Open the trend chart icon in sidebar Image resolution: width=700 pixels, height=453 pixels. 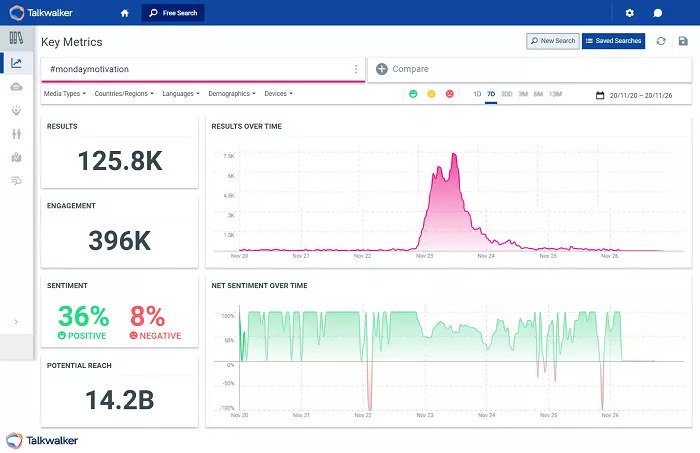click(x=16, y=63)
